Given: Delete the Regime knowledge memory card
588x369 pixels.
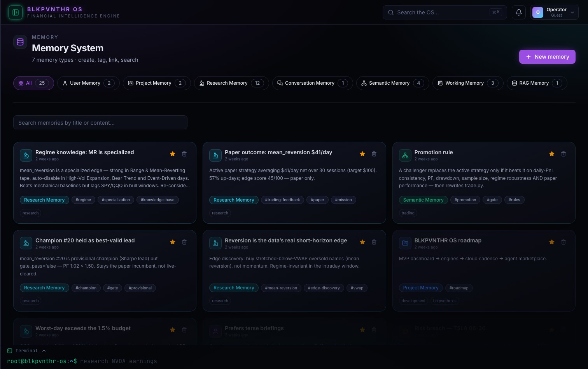Looking at the screenshot, I should 184,154.
